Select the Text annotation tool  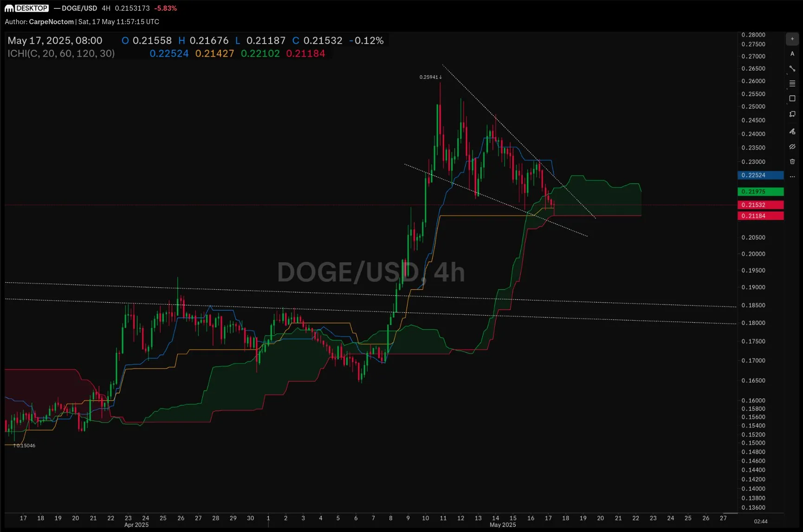pos(792,54)
